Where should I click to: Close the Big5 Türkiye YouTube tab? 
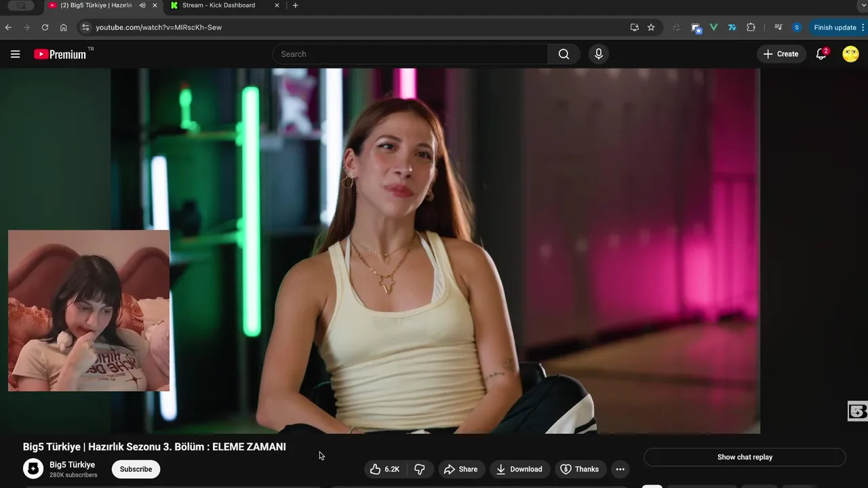point(155,5)
